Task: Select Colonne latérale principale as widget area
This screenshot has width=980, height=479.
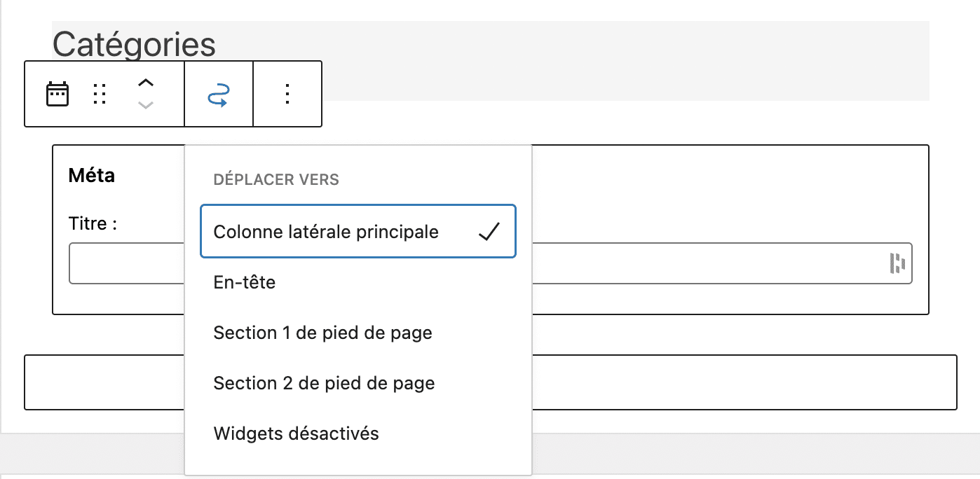Action: (327, 231)
